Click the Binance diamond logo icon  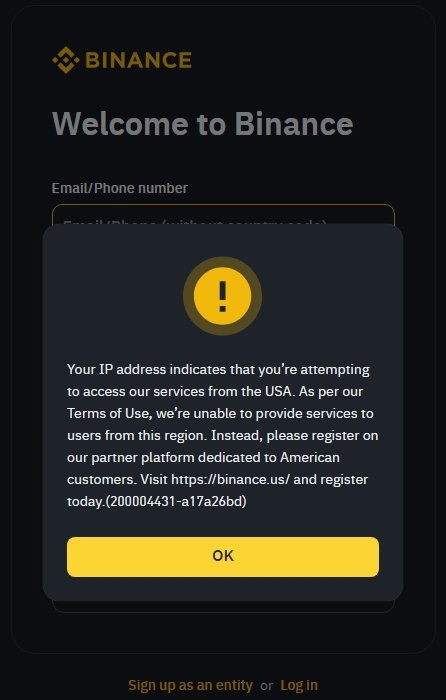click(66, 60)
